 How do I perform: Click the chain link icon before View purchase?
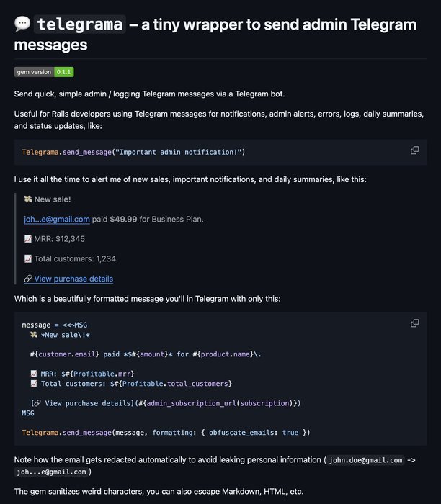point(28,279)
